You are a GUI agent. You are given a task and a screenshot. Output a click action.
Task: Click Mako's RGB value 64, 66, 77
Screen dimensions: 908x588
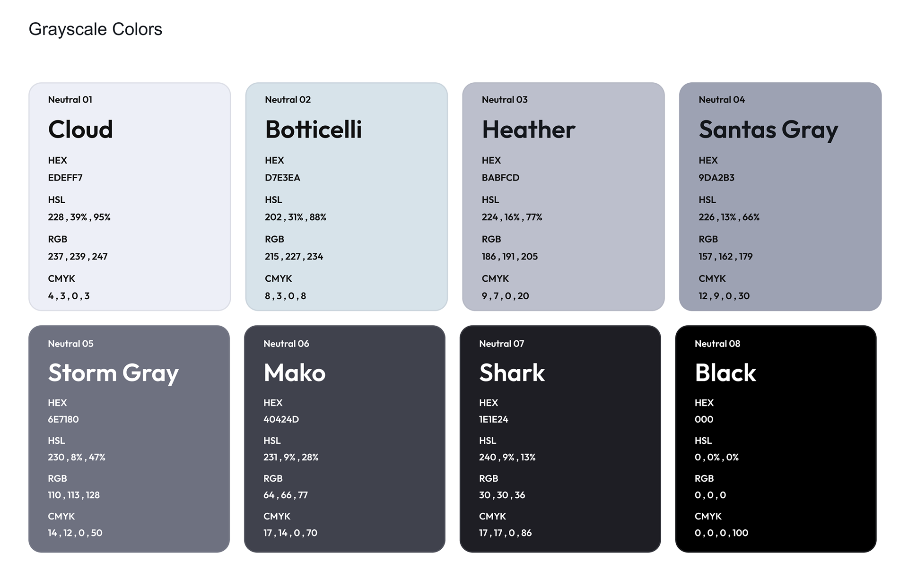(x=286, y=495)
